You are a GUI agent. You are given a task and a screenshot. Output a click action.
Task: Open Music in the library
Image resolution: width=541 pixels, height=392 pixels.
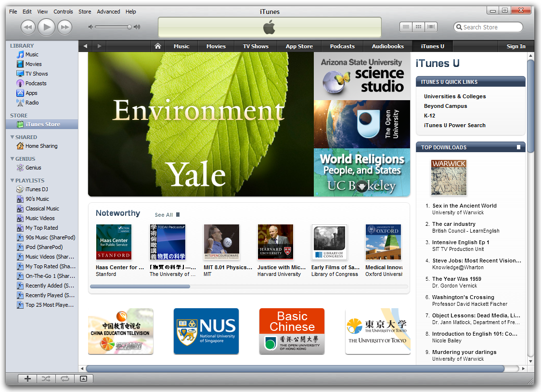tap(32, 54)
